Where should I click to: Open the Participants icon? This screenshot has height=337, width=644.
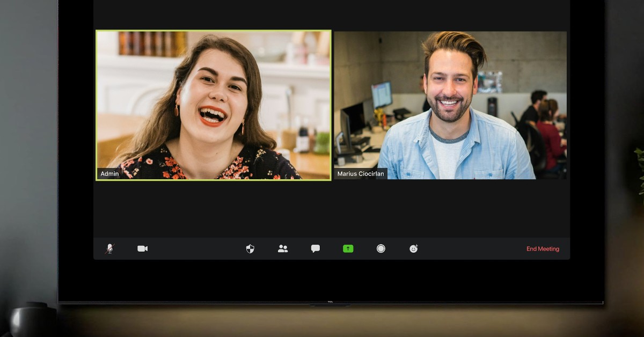283,248
